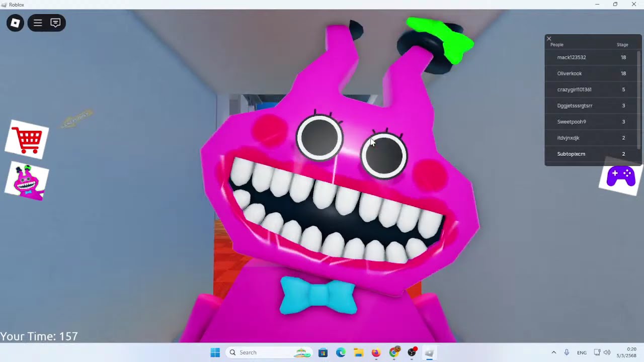Click stage value 5 for crazygirl101361
The height and width of the screenshot is (362, 644).
[623, 89]
